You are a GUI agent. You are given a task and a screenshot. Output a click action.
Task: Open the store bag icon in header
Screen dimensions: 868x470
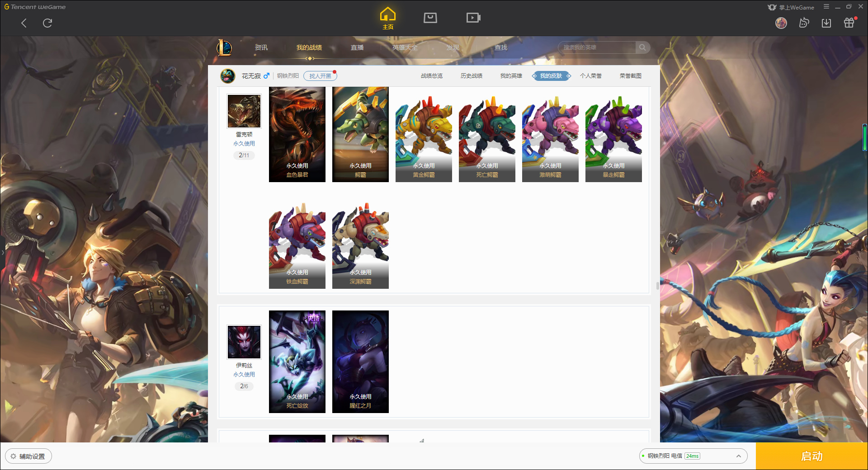coord(430,18)
